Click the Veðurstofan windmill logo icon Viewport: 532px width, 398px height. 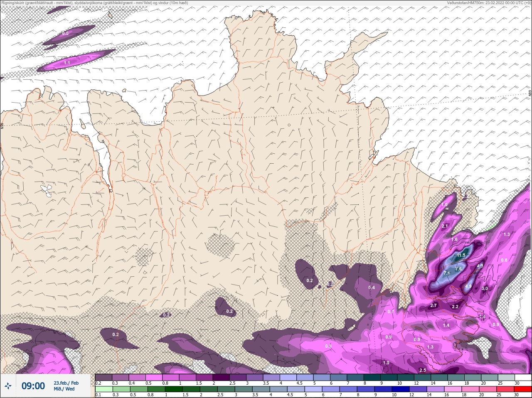[8, 386]
